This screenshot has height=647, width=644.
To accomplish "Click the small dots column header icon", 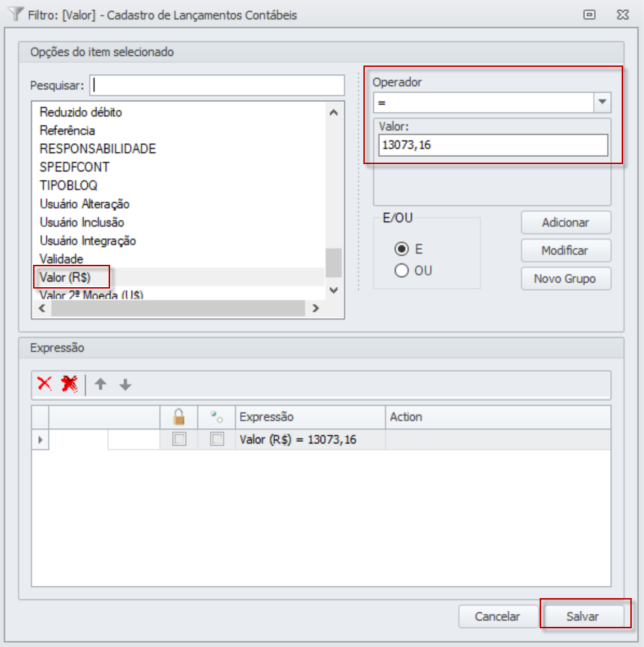I will (x=217, y=417).
